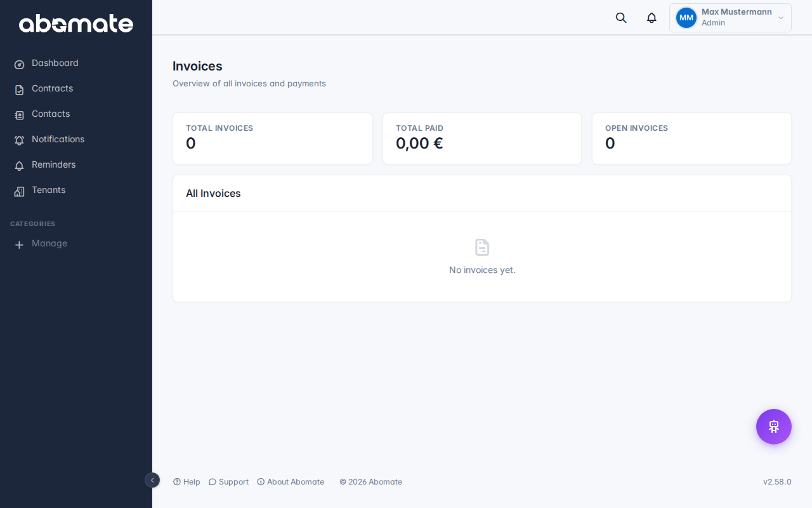
Task: Click the plus icon next to Manage
Action: 19,244
